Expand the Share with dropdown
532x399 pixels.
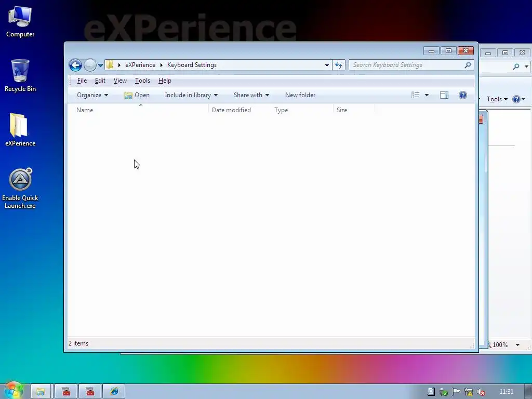251,95
